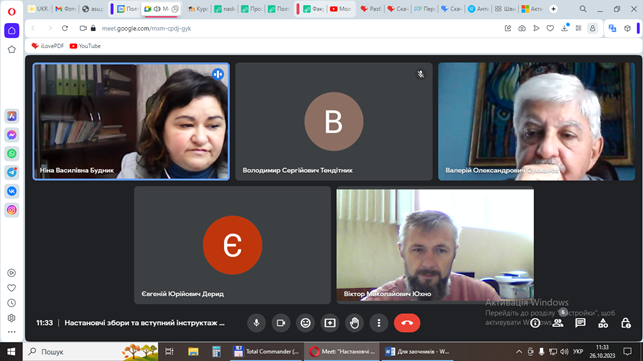This screenshot has width=643, height=361.
Task: Turn off the camera in Meet
Action: (281, 323)
